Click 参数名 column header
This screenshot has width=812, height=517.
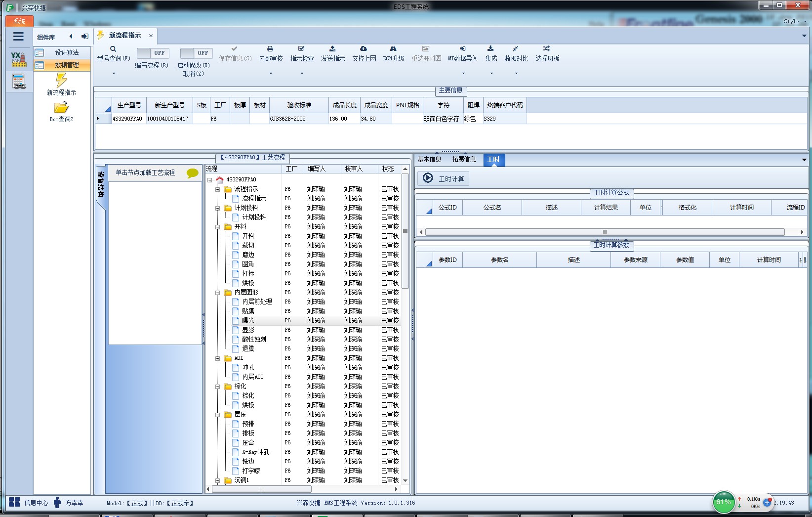[x=499, y=260]
